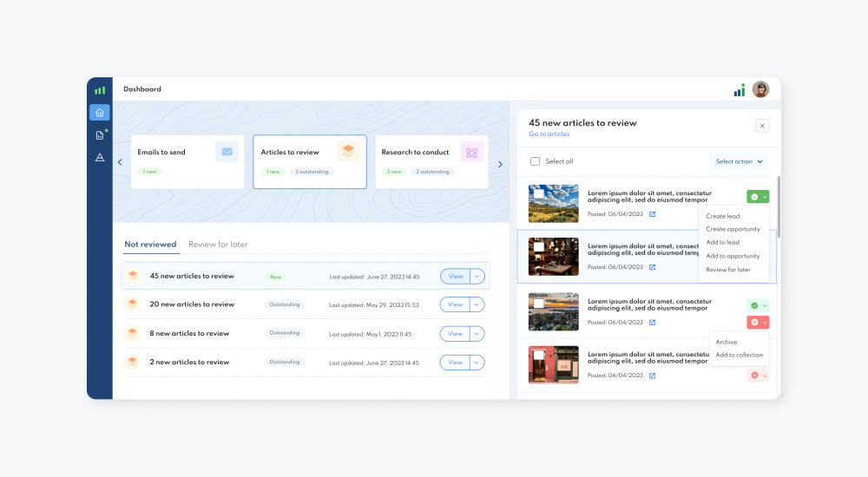Tick the checkbox on the red storefront thumbnail
868x477 pixels.
pos(539,356)
